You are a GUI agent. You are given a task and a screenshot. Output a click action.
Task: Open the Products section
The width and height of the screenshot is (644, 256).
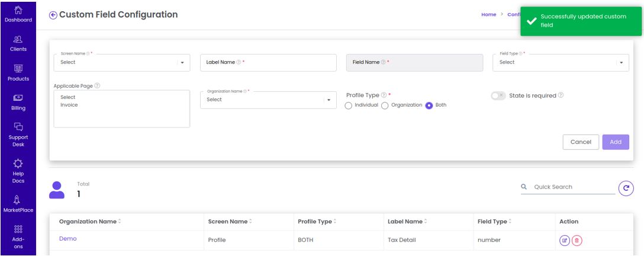[18, 73]
